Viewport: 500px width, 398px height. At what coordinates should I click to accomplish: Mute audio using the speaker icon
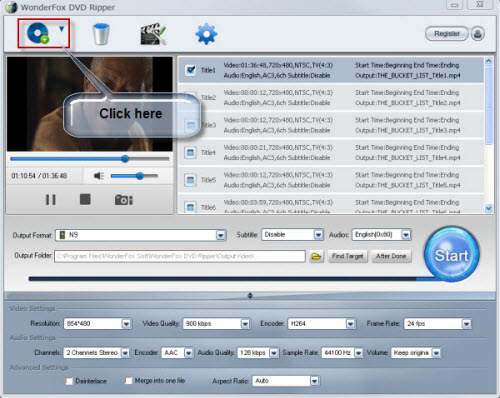coord(99,176)
